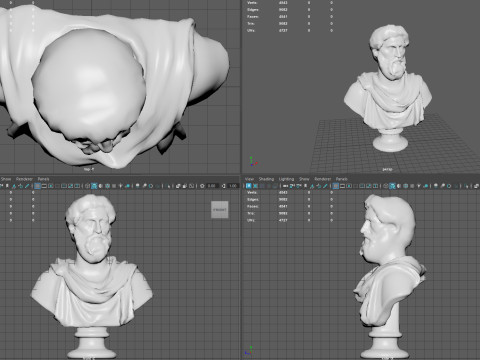Enable textured display in side view toolbar

[412, 186]
